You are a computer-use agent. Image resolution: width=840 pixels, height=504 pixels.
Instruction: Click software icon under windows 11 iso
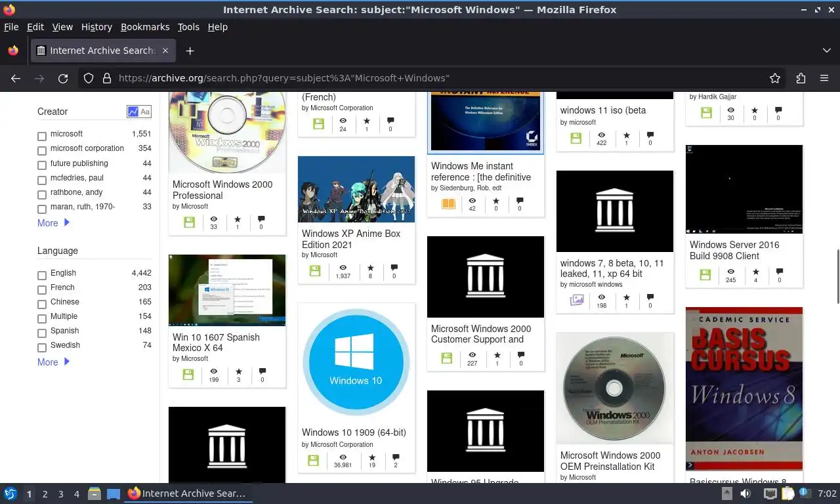tap(576, 138)
